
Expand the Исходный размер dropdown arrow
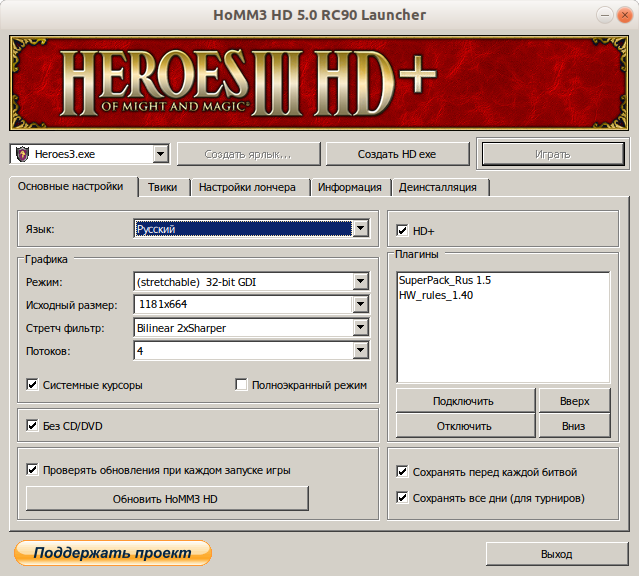(x=361, y=304)
